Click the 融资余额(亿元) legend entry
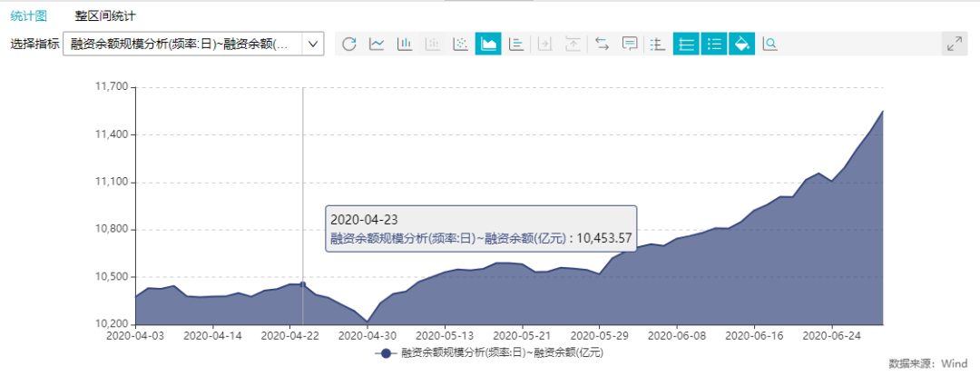 click(489, 353)
